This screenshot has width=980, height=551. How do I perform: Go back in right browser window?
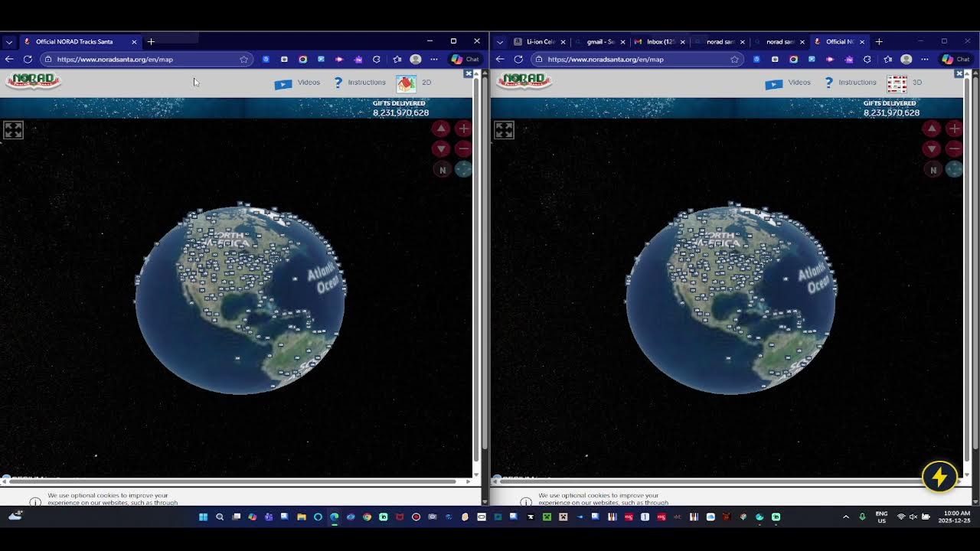(500, 59)
